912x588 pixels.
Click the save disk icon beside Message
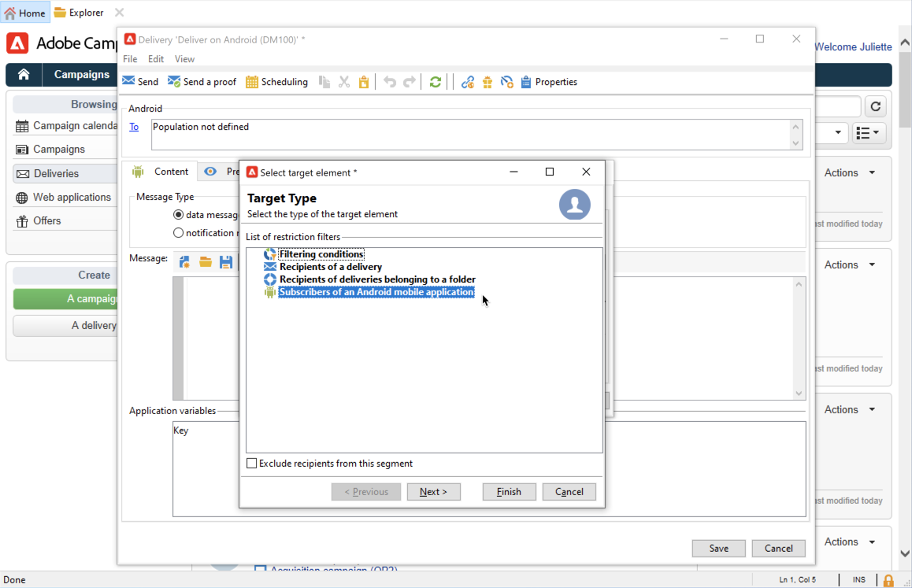226,261
